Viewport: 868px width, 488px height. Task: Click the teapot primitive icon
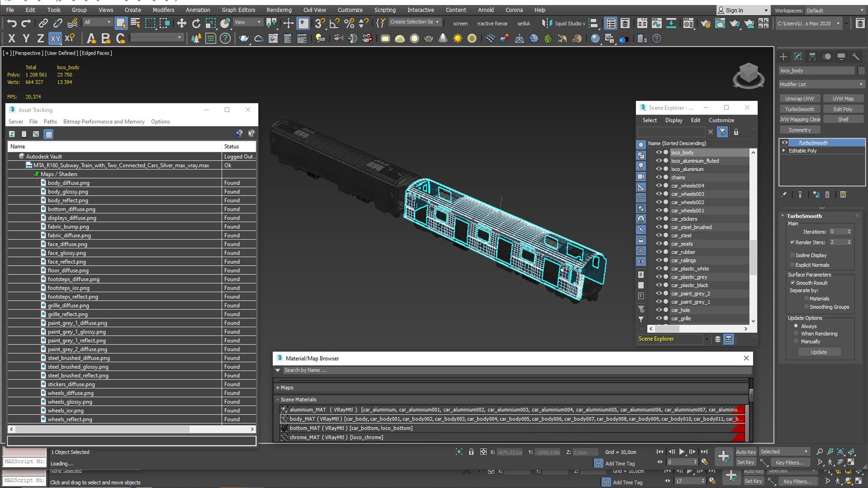pyautogui.click(x=429, y=39)
